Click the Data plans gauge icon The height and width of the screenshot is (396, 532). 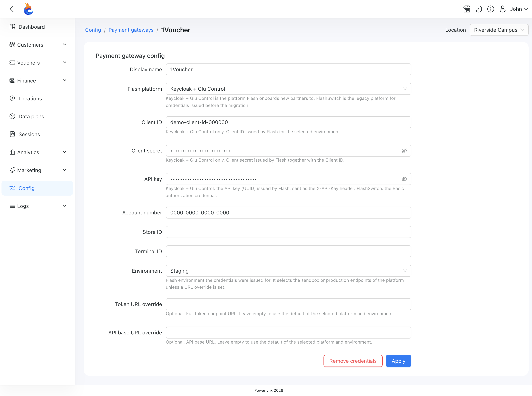click(x=12, y=116)
